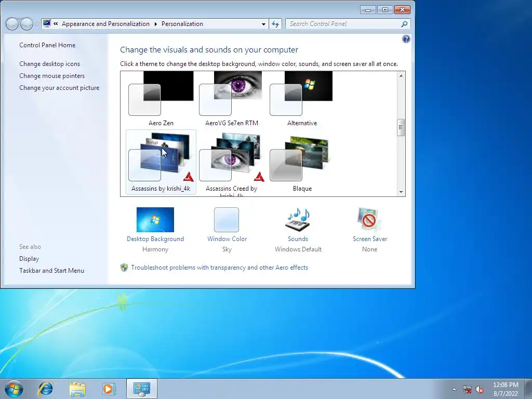Expand the breadcrumb arrow before Personalization
The width and height of the screenshot is (532, 399).
point(155,24)
